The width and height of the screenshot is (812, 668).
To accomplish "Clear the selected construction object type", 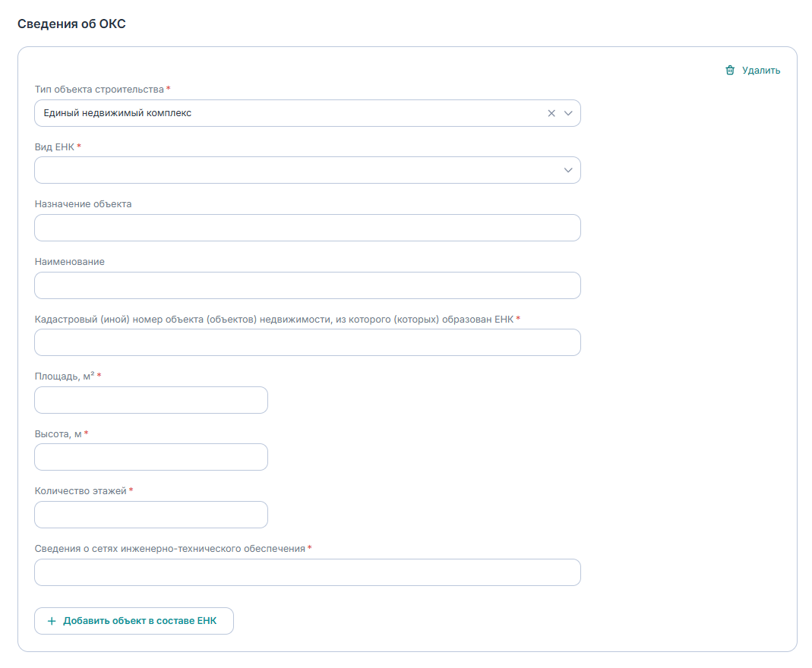I will click(x=551, y=113).
